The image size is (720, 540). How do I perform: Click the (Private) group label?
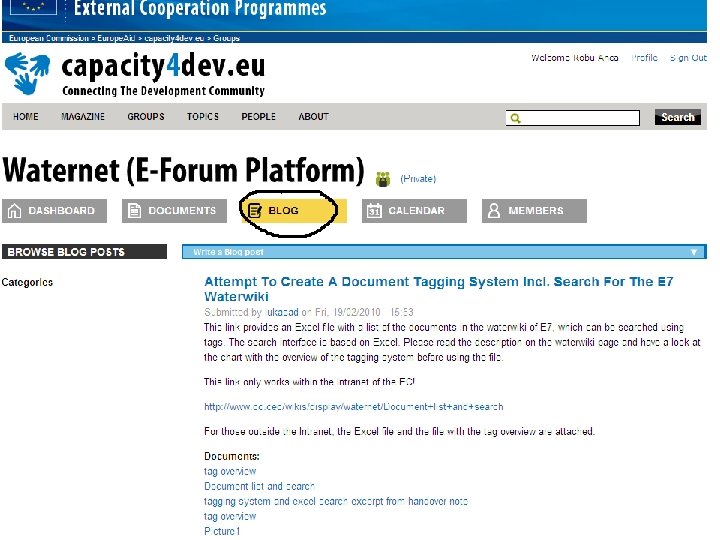click(418, 179)
